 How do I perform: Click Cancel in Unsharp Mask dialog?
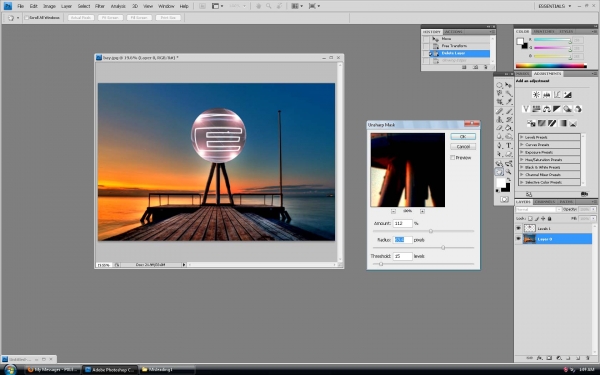coord(463,147)
